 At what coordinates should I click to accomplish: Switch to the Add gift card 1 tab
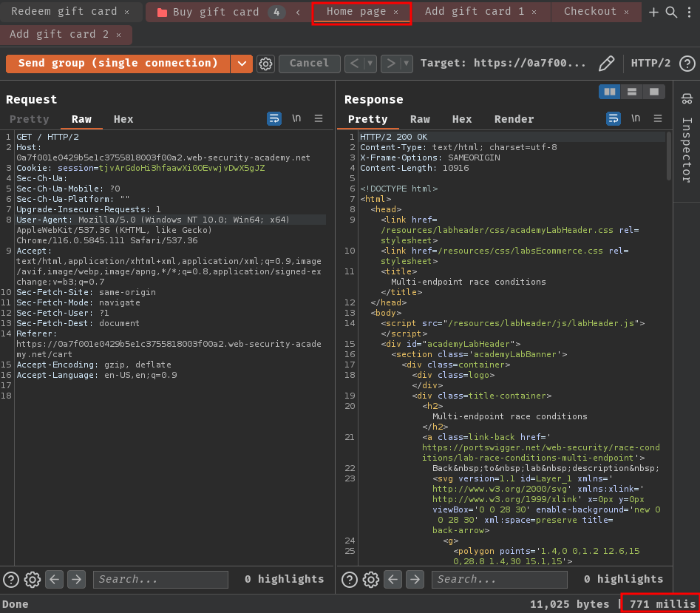tap(475, 12)
